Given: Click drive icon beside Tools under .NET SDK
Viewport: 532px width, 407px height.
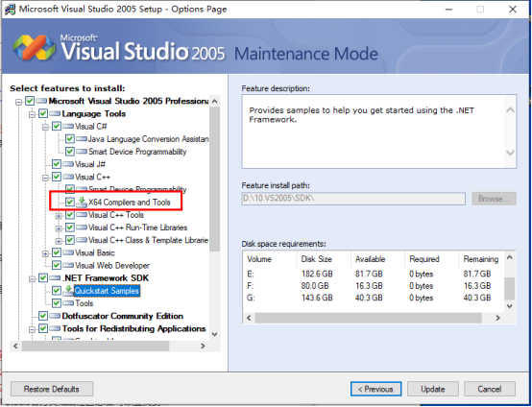Looking at the screenshot, I should (x=68, y=303).
